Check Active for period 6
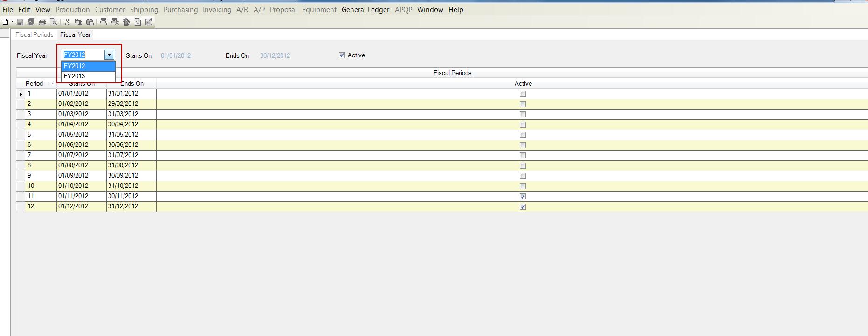868x336 pixels. 523,145
